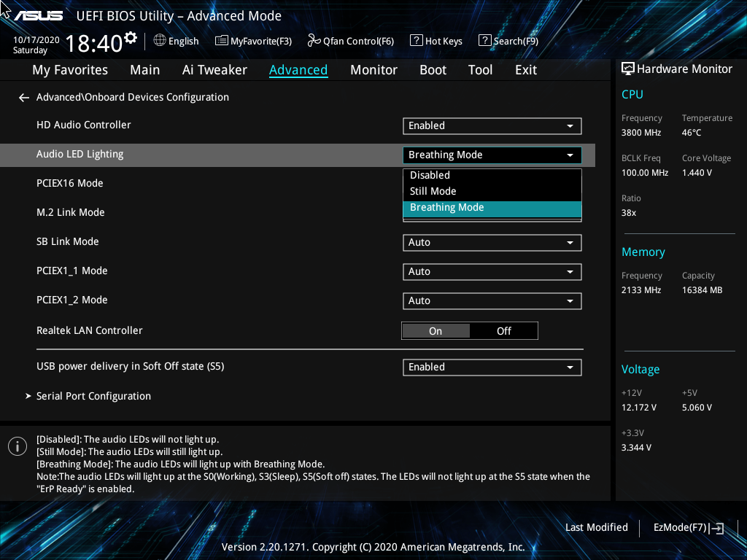Click the +3.3V reading 3.344 V
The image size is (747, 560).
(636, 448)
